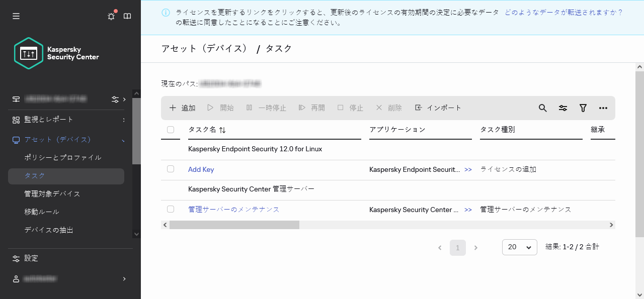Select the 管理サーバーのメンテナンス task checkbox

point(171,210)
